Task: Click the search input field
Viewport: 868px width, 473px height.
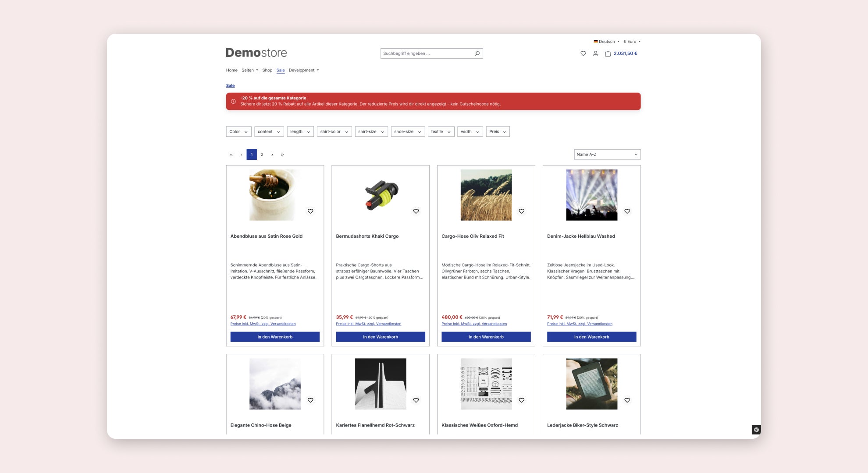Action: [x=427, y=53]
